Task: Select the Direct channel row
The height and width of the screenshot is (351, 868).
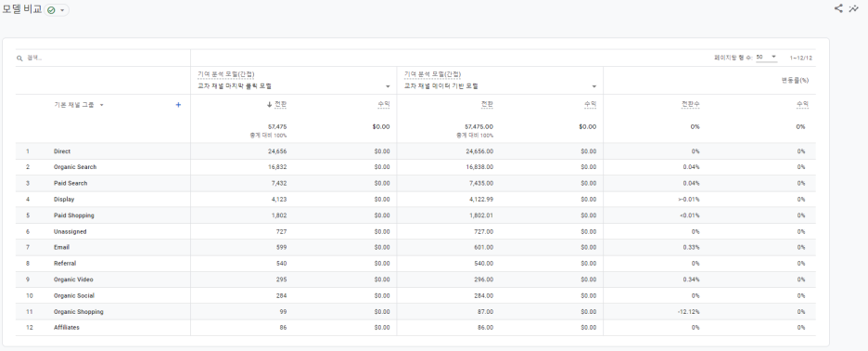Action: point(415,151)
